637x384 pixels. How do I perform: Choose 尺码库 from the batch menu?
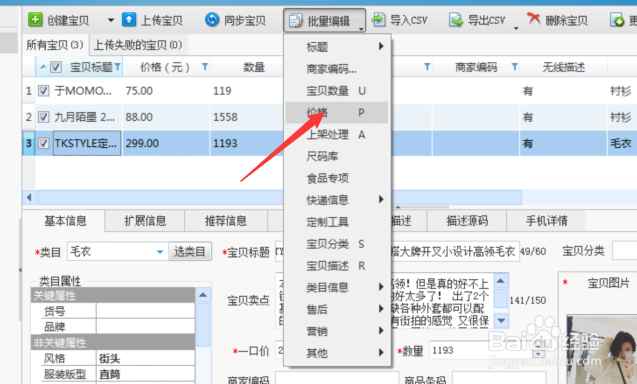click(337, 156)
